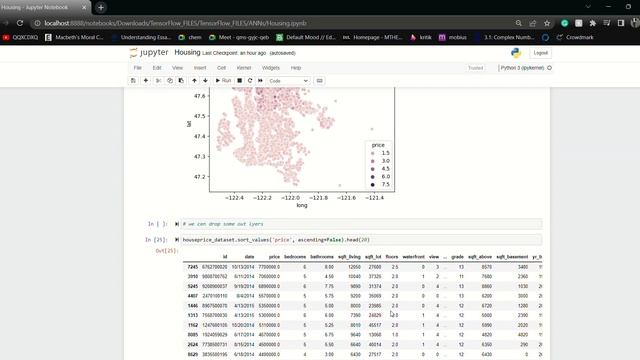Open the Insert menu
This screenshot has height=360, width=640.
point(200,68)
